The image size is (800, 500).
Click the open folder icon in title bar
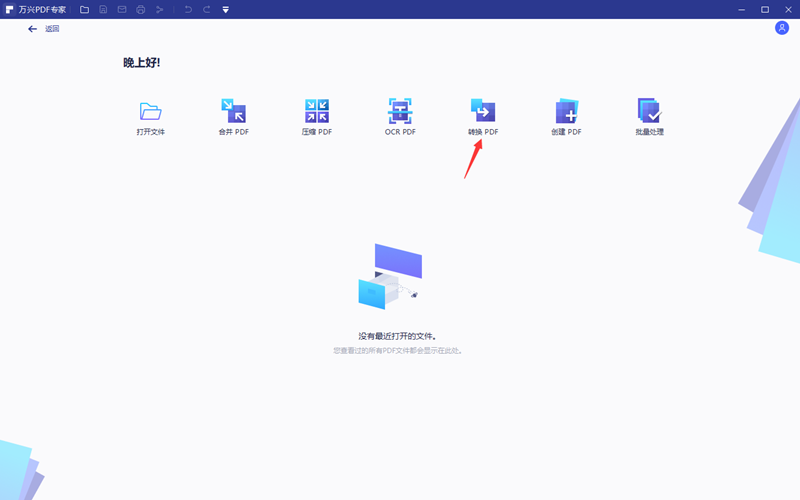pos(84,9)
